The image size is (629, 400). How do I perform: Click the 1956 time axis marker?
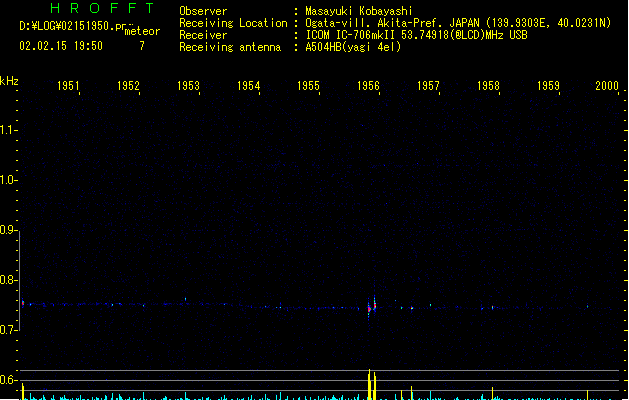click(x=368, y=86)
